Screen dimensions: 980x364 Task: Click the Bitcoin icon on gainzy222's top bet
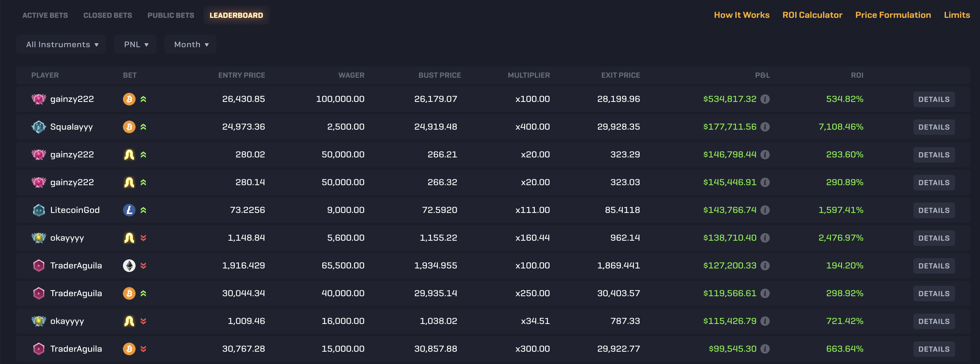click(128, 99)
